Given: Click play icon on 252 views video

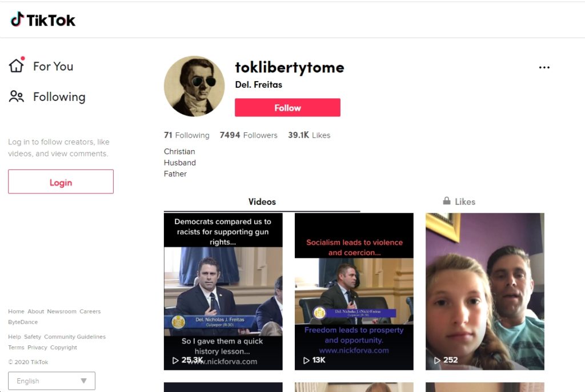Looking at the screenshot, I should point(437,360).
